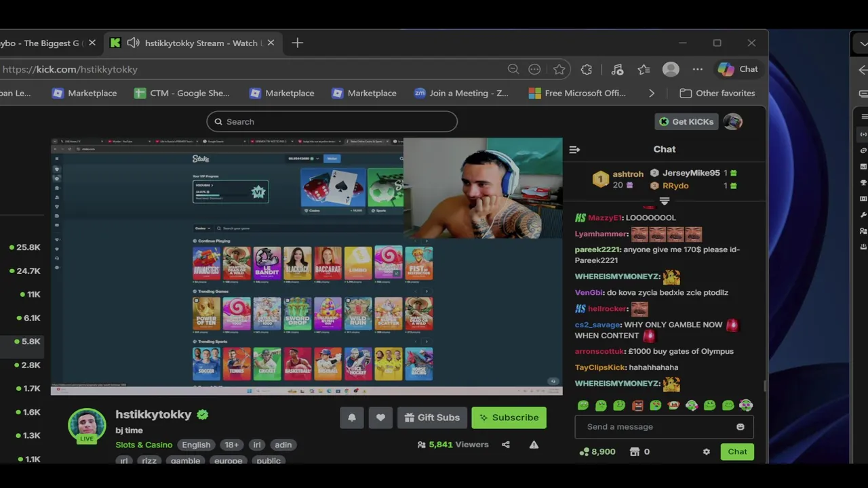Open Join a Meeting Zoom bookmark

(x=461, y=93)
